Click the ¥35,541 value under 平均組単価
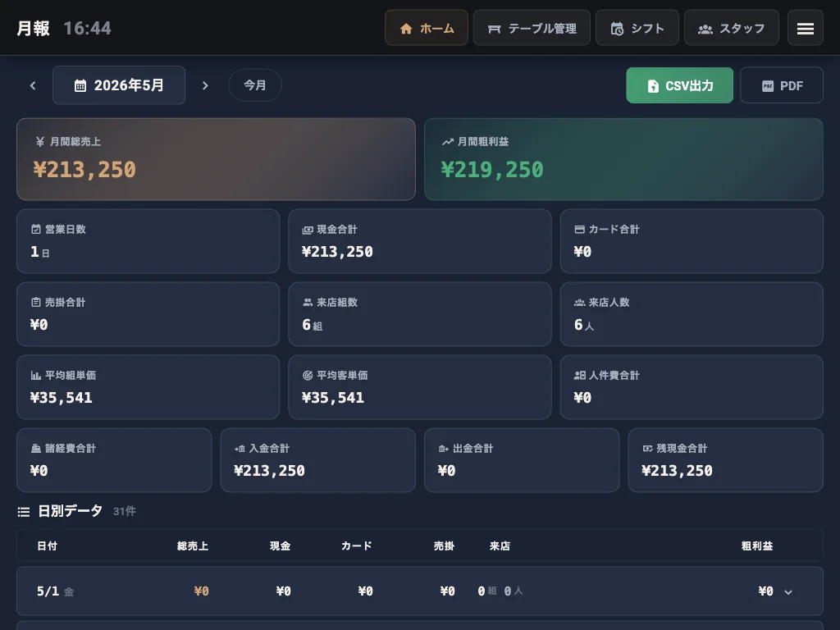The image size is (840, 630). [x=61, y=398]
